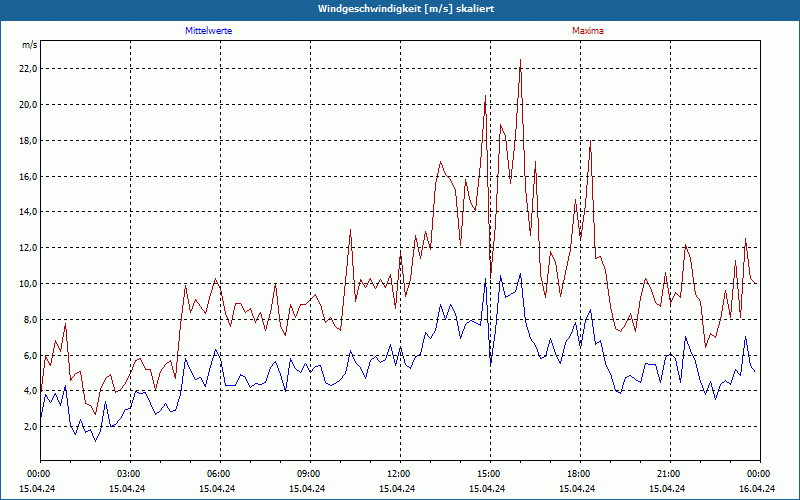The image size is (800, 500).
Task: Click the m/s unit label
Action: (x=30, y=45)
